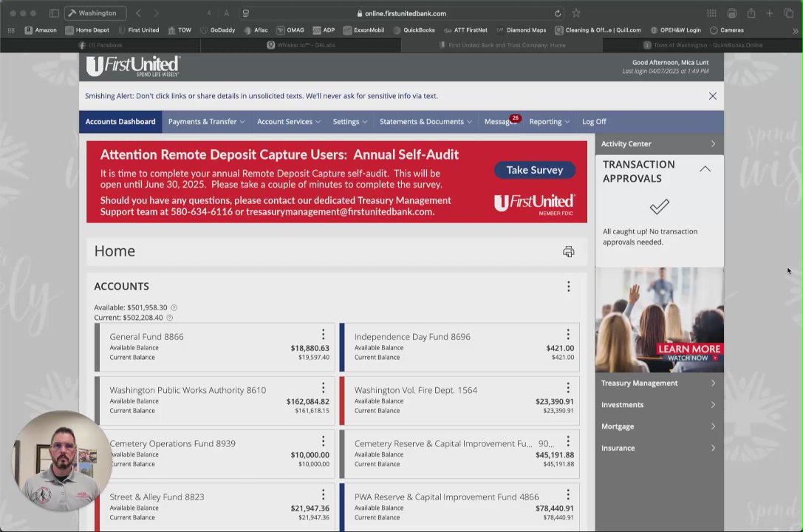Open Washington Vol. Fire Dept. options menu

click(568, 388)
